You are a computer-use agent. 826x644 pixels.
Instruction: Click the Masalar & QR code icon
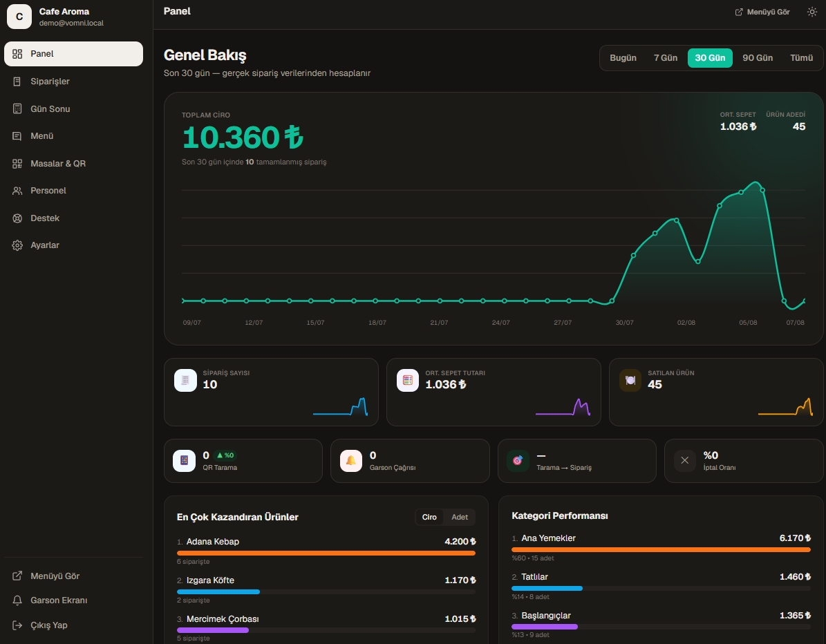click(17, 163)
